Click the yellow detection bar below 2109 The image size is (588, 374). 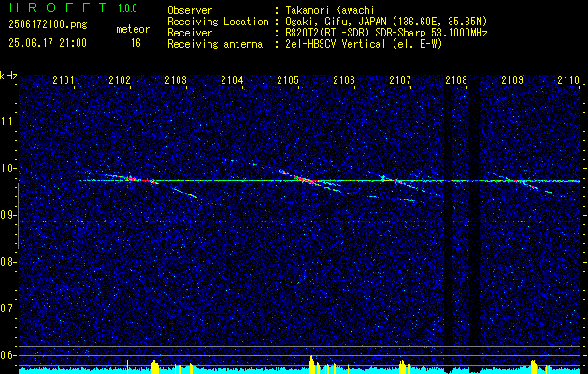pyautogui.click(x=534, y=367)
